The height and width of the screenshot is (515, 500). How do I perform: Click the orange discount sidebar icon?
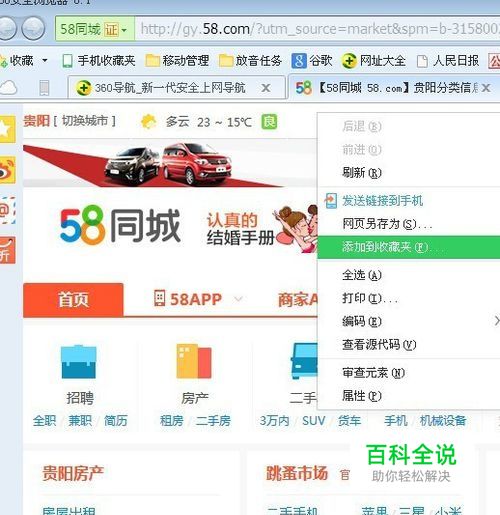pyautogui.click(x=7, y=250)
